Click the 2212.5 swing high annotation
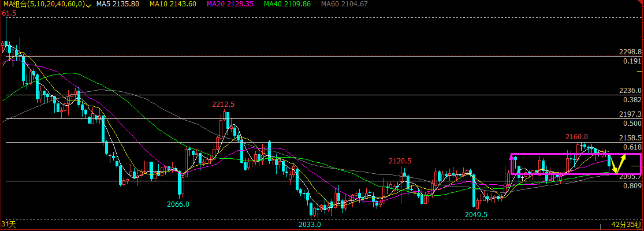Screen dimensions: 644x231 point(224,105)
